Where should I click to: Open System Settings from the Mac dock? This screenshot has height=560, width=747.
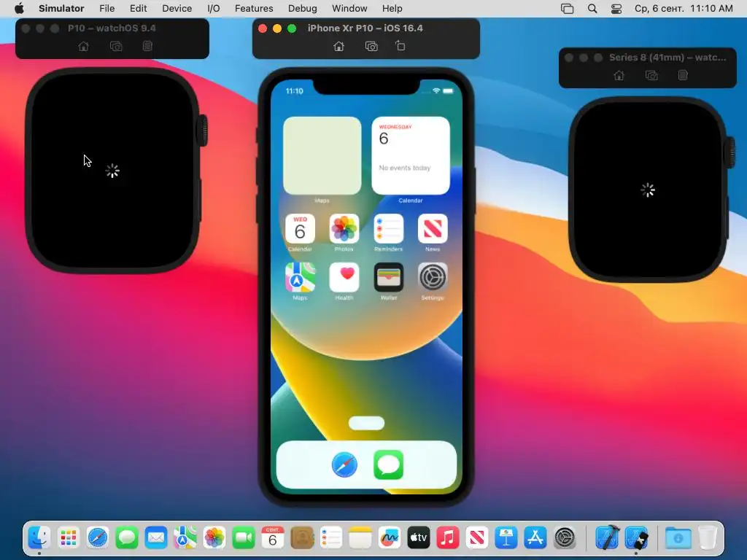pos(565,537)
